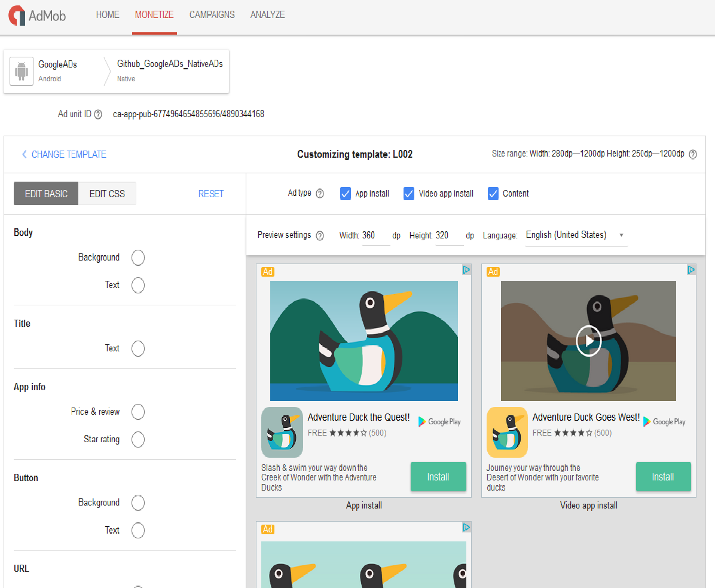Open the ANALYZE tab
Screen dimensions: 715x588
pyautogui.click(x=268, y=14)
